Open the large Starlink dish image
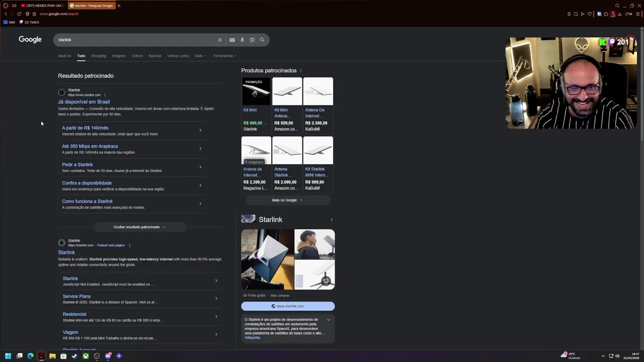Screen dimensions: 644x362 pos(267,259)
